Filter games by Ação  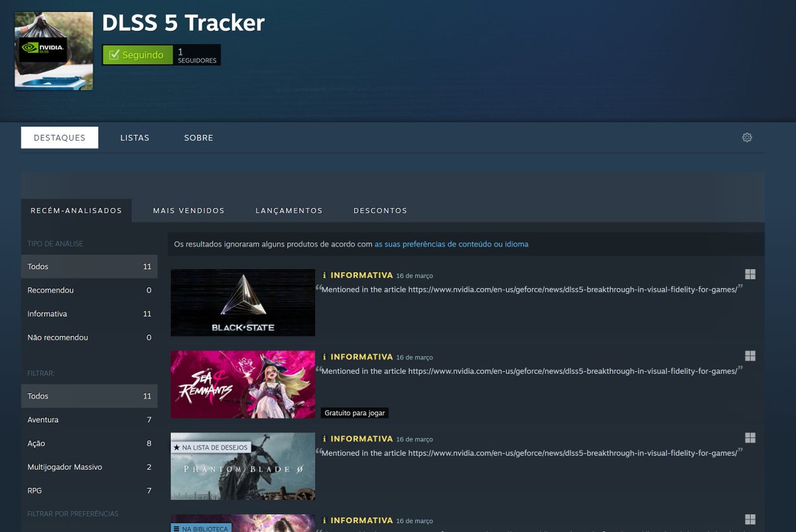pos(90,443)
